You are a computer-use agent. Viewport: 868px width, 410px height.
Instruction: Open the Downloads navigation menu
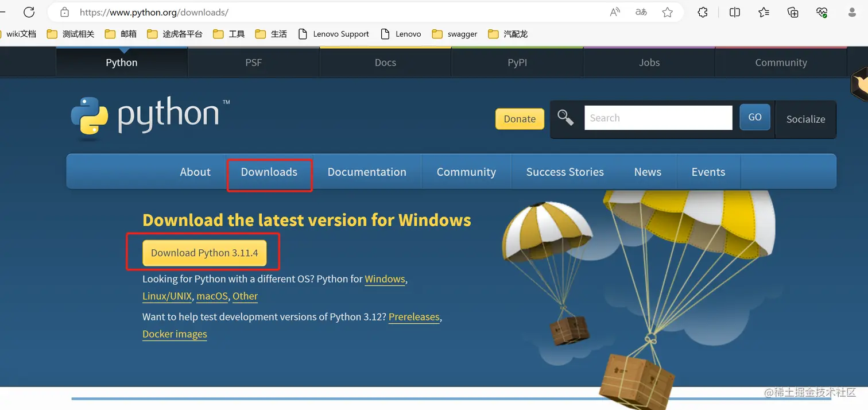[x=269, y=172]
